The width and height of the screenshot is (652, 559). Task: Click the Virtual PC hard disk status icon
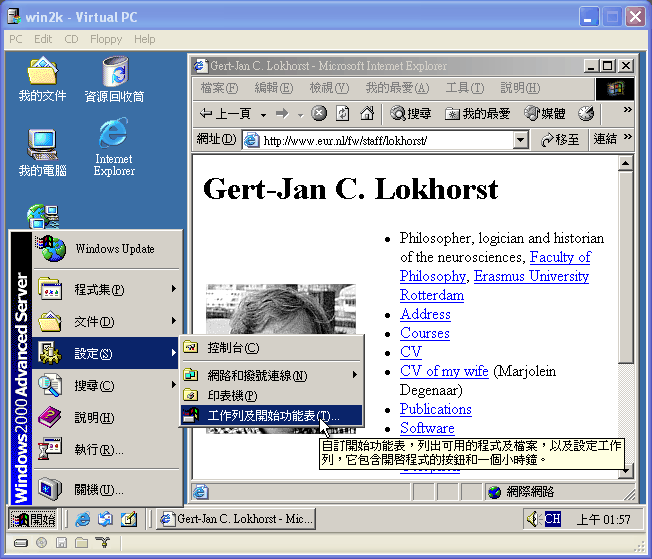tap(20, 543)
